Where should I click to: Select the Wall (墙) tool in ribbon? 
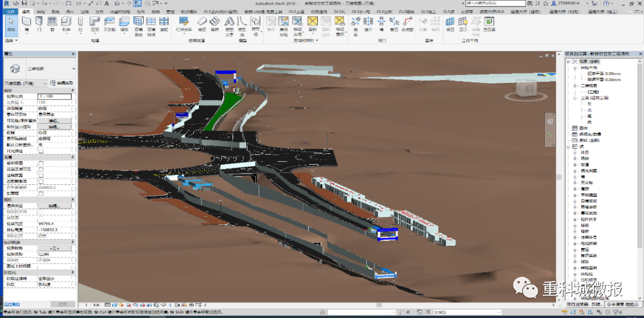[27, 24]
